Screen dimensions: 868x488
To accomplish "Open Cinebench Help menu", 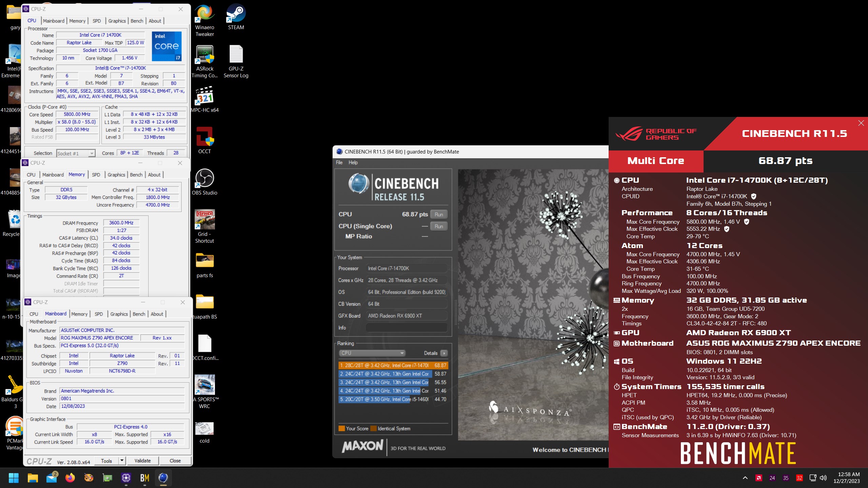I will pos(353,162).
